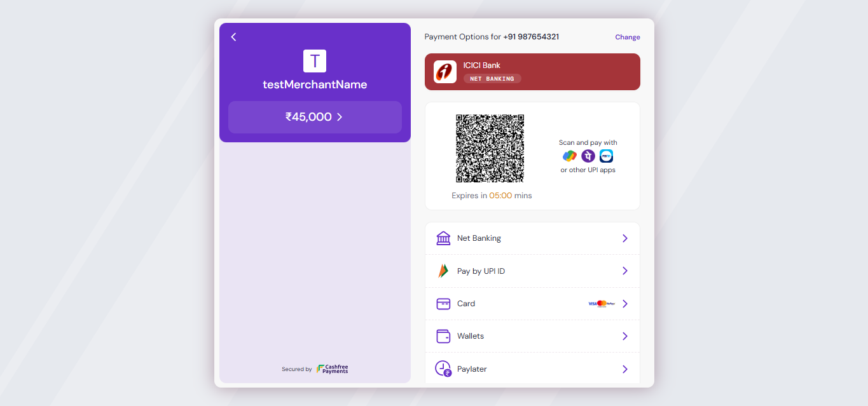The image size is (868, 406).
Task: Expand the amount details for ₹45,000
Action: coord(315,117)
